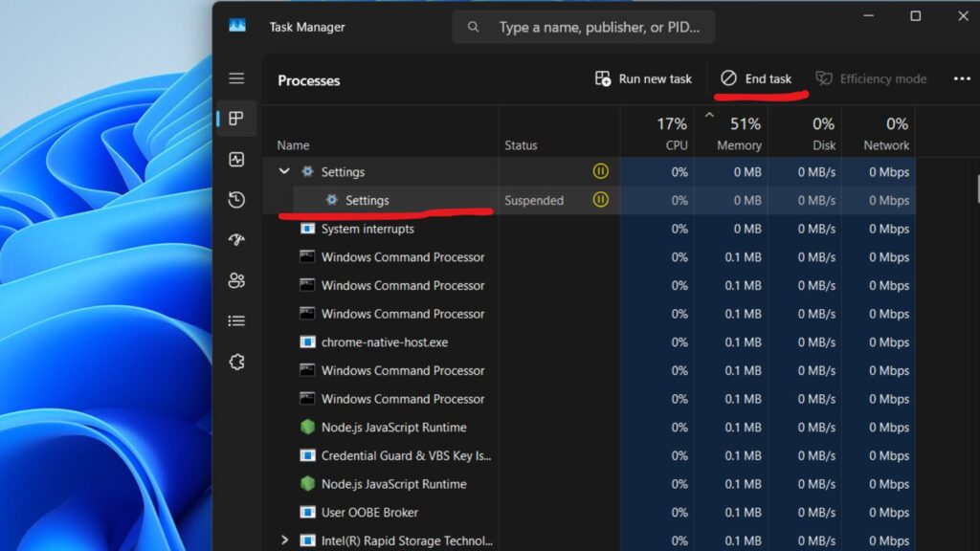
Task: Maximize the Task Manager window
Action: point(915,16)
